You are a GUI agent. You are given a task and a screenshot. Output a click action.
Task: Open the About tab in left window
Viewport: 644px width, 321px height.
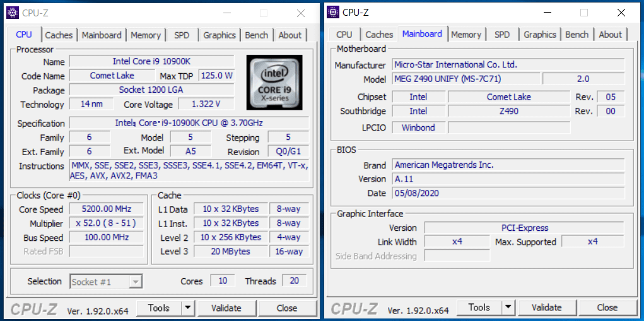[290, 35]
